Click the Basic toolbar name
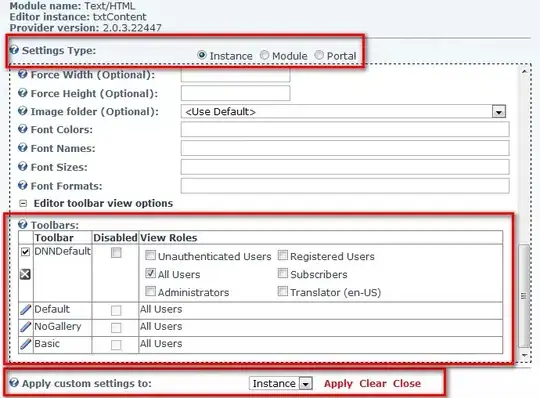The image size is (540, 398). pos(47,343)
